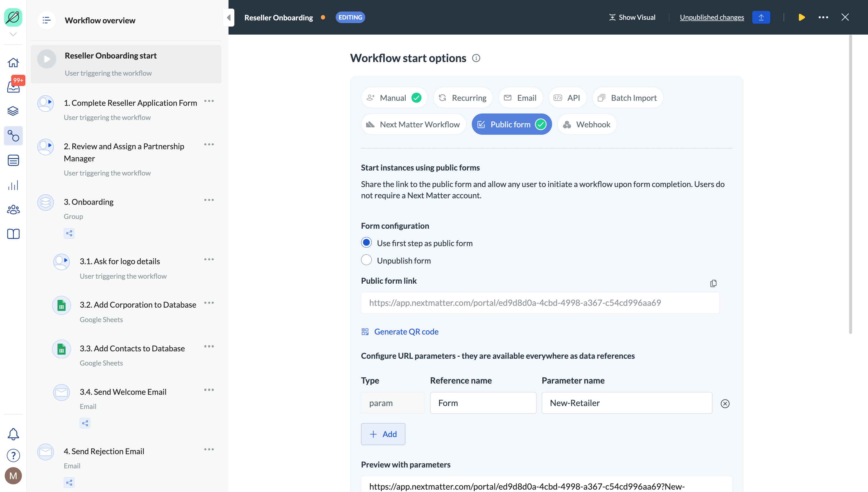Open the workflows sidebar icon
This screenshot has width=868, height=492.
click(13, 136)
